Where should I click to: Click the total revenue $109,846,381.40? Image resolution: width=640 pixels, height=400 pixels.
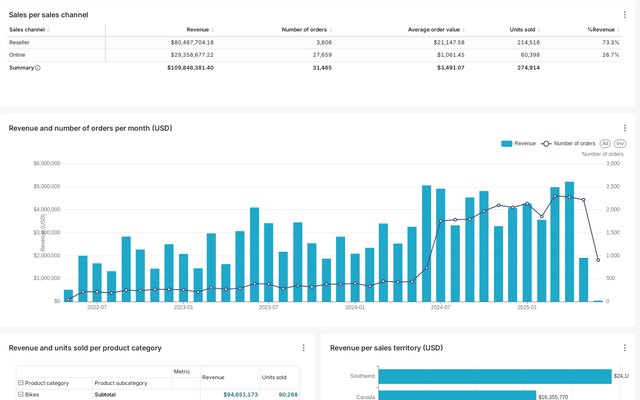[190, 68]
